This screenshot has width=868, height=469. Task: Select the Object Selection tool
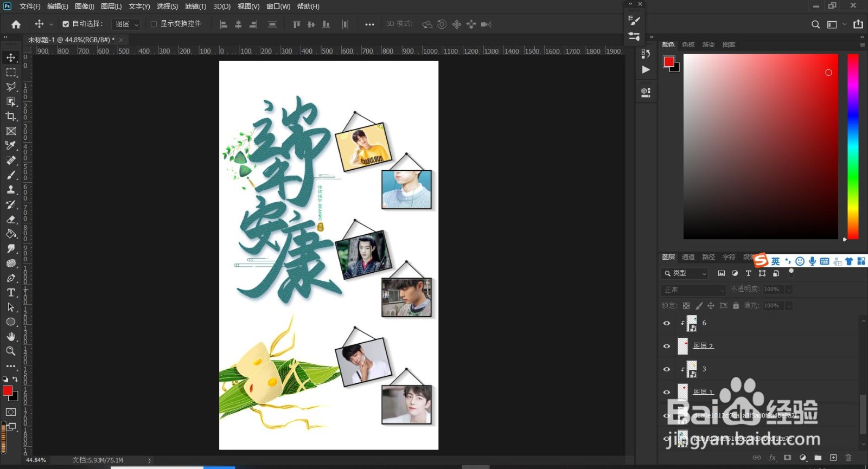pyautogui.click(x=11, y=101)
